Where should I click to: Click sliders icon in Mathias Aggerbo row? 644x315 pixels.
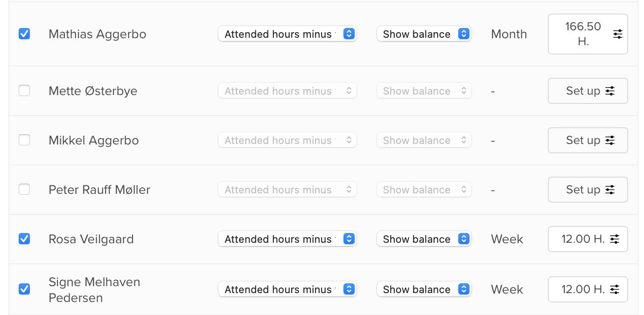click(x=617, y=34)
